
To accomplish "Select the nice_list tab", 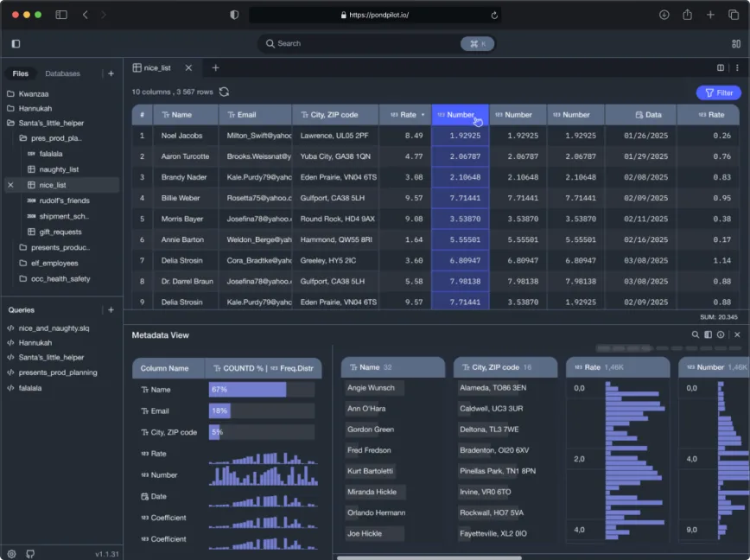I will pos(157,68).
